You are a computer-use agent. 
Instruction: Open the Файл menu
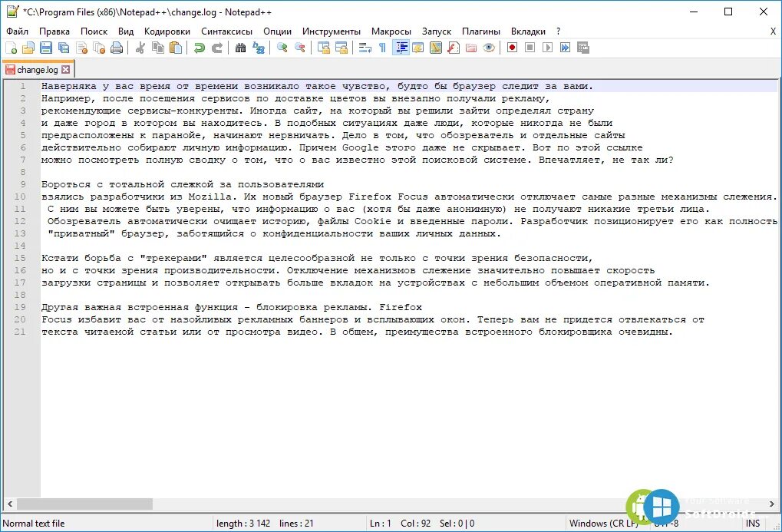click(18, 31)
